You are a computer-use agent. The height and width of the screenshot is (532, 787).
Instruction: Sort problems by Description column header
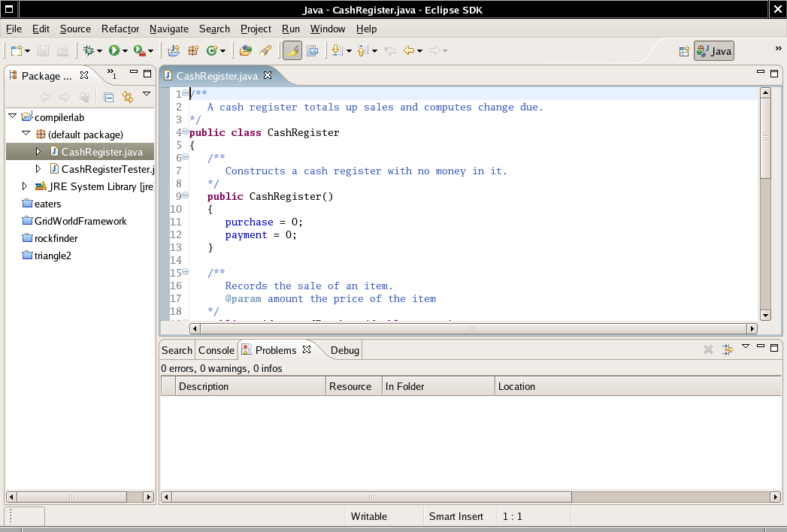click(x=204, y=386)
